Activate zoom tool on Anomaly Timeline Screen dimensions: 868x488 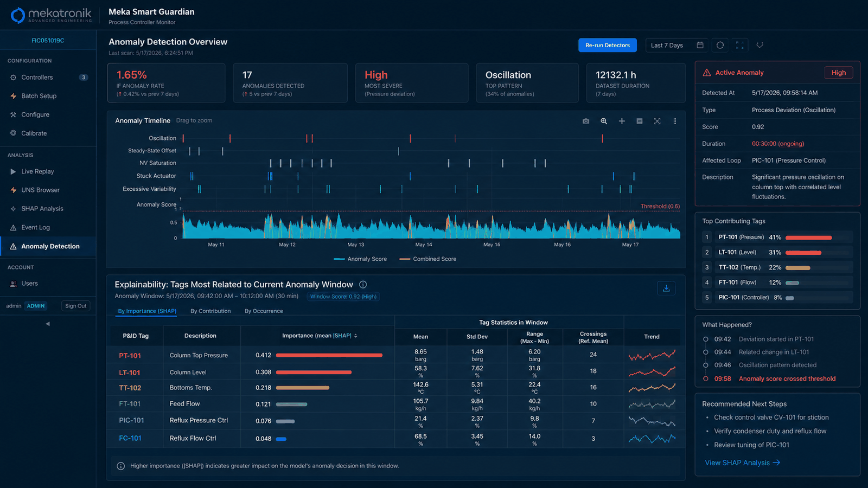pos(604,121)
